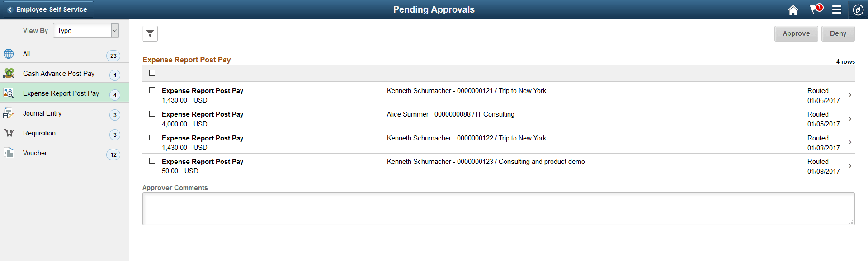Click the Home icon in the header
This screenshot has width=868, height=261.
(793, 9)
